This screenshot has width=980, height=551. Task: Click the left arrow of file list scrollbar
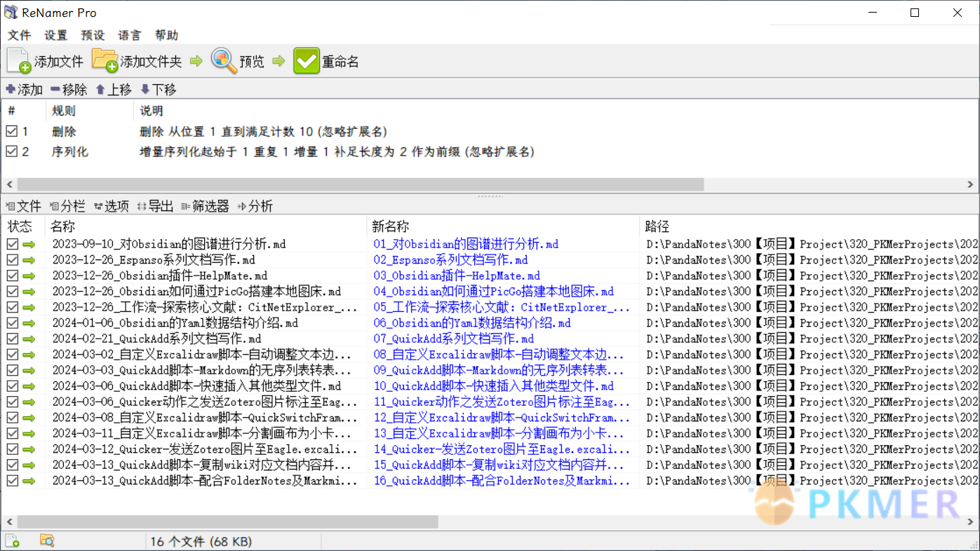coord(8,522)
